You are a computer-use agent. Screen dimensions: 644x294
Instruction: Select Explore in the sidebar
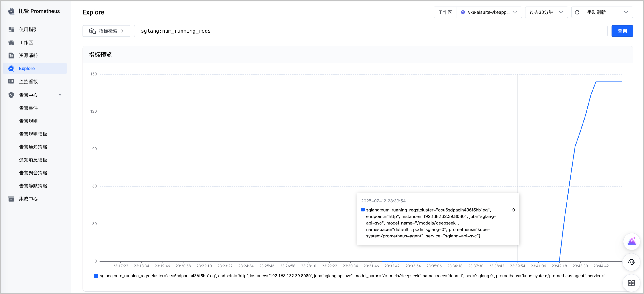(35, 69)
